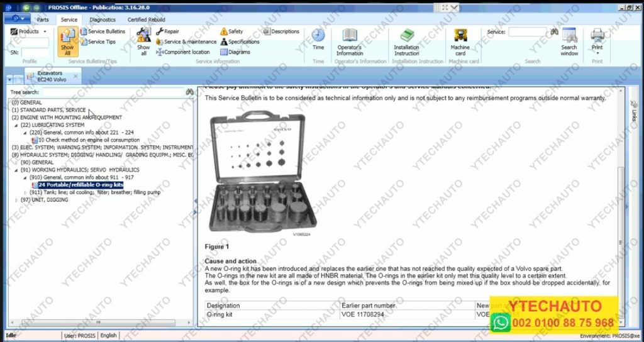Click the service search binoculars icon

(555, 31)
